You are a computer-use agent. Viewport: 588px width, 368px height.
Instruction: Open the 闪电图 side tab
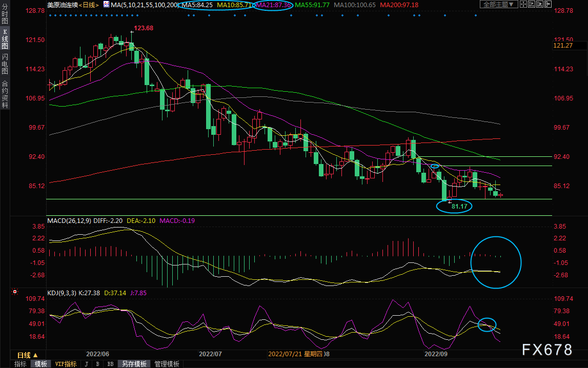pos(5,64)
